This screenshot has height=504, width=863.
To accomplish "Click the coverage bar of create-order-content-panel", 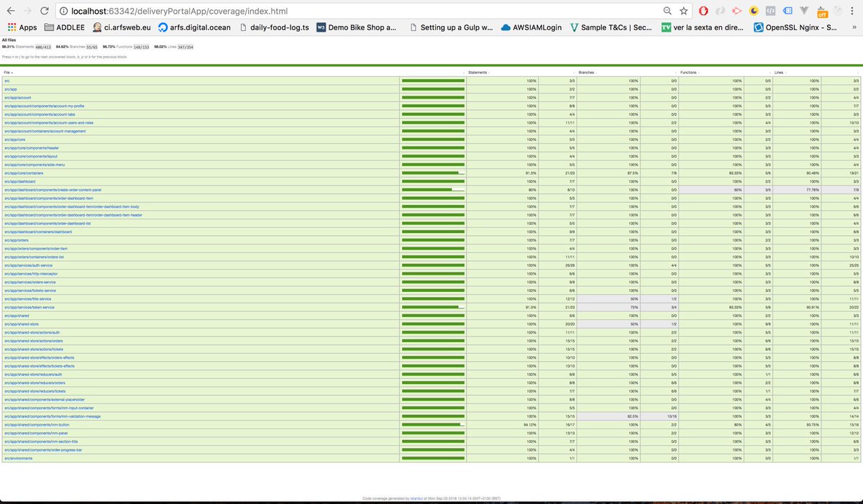I will (x=433, y=190).
